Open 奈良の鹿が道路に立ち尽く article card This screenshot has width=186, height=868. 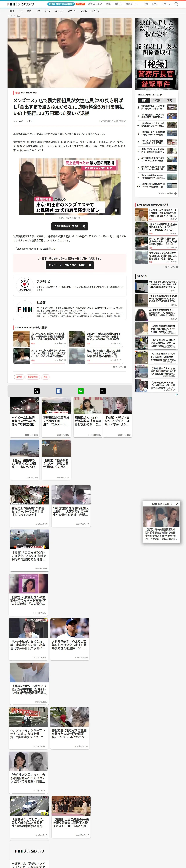(x=56, y=460)
